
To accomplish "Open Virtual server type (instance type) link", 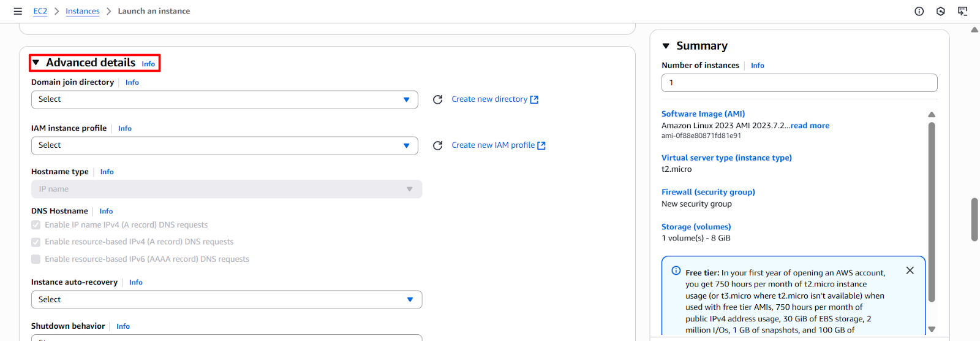I will click(x=726, y=158).
